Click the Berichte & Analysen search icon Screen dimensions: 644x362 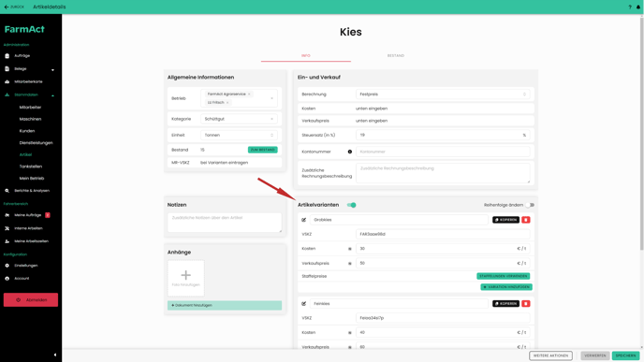[7, 191]
